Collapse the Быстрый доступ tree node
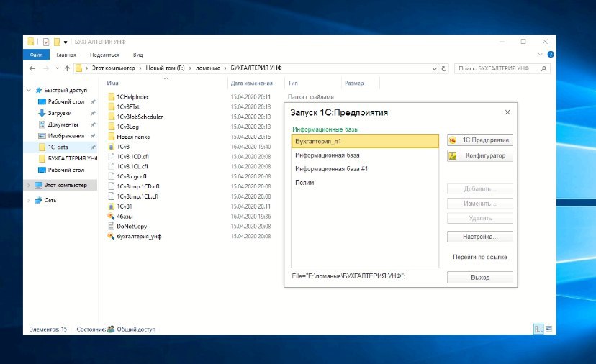This screenshot has height=364, width=596. click(x=29, y=90)
